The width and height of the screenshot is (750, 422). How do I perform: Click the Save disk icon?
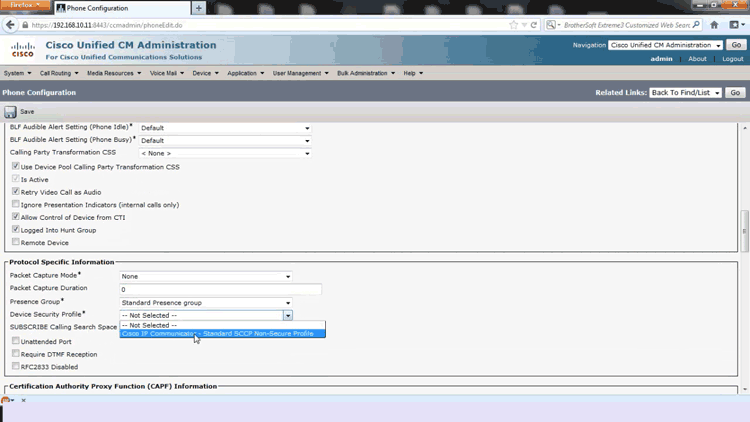pos(10,112)
